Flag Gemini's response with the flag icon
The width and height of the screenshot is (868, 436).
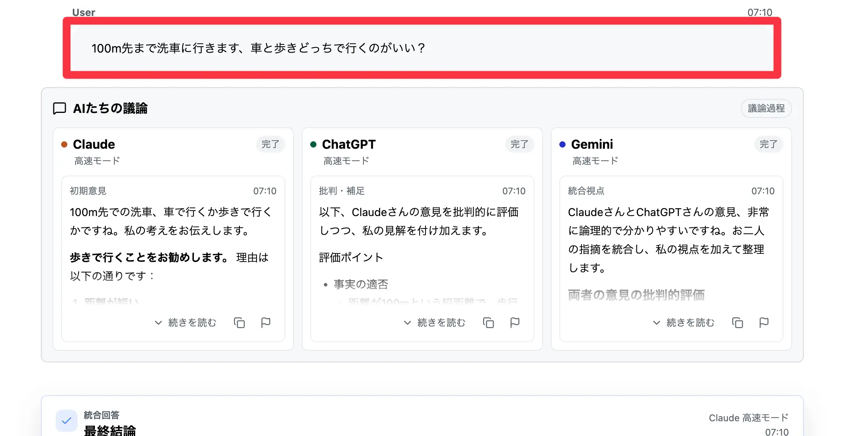point(764,323)
